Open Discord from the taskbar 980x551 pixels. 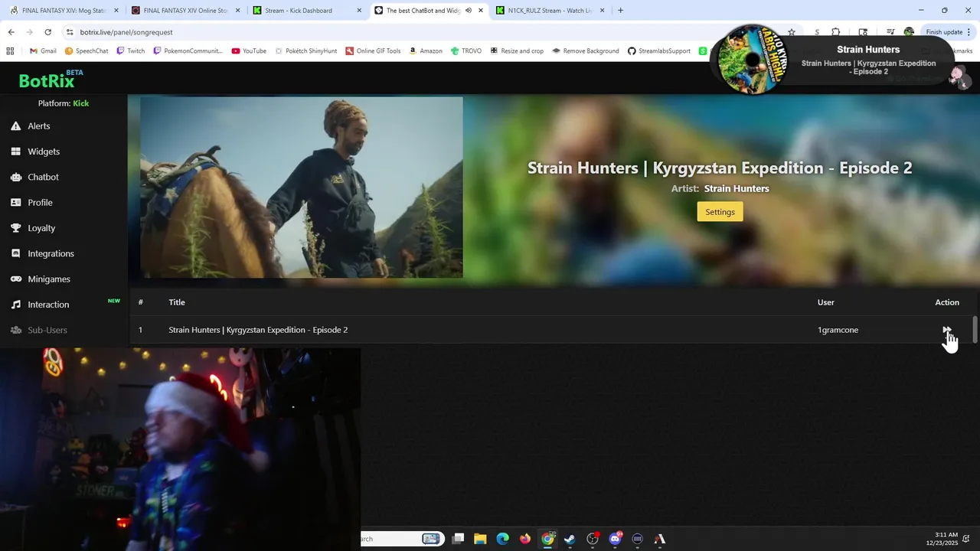pyautogui.click(x=615, y=539)
